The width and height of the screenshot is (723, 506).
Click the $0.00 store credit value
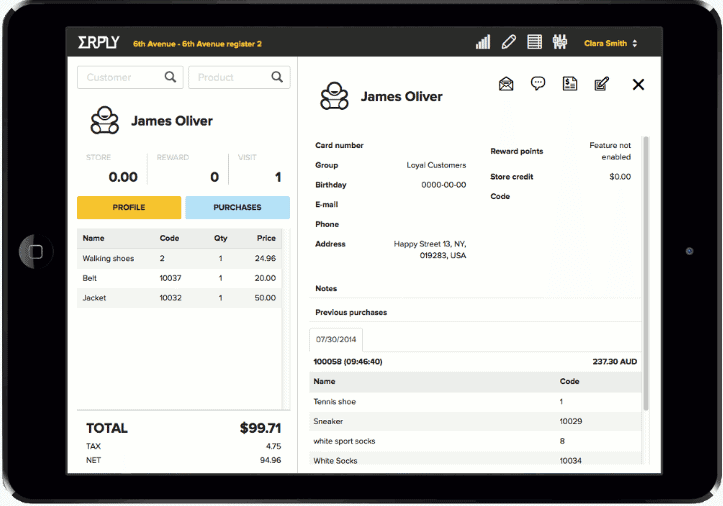[x=620, y=177]
